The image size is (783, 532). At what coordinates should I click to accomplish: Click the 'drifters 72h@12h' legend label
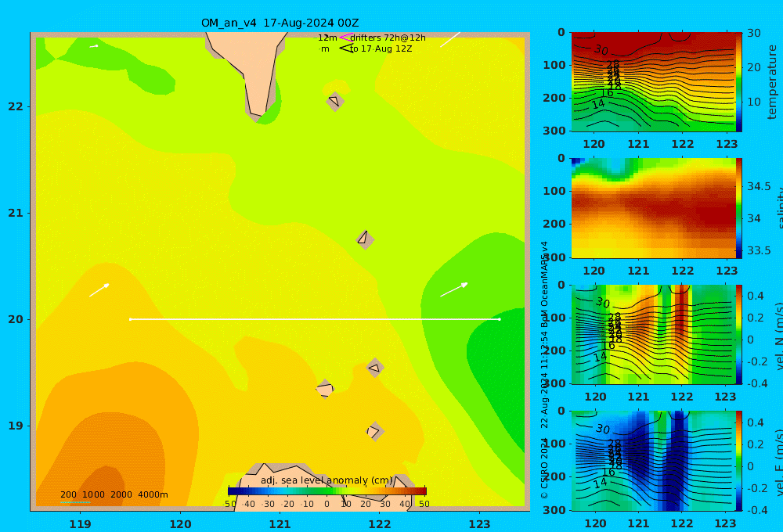pyautogui.click(x=388, y=38)
